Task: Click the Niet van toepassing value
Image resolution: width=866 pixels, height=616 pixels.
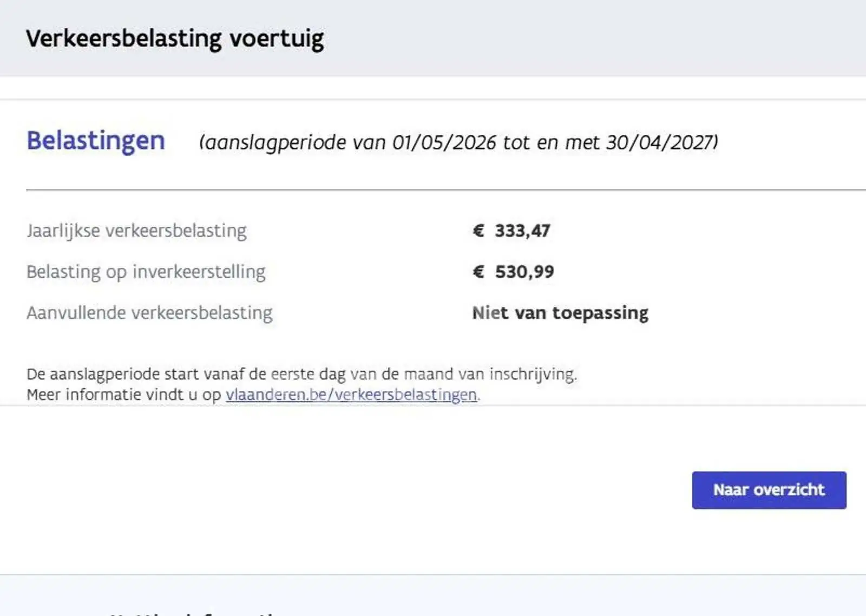Action: [x=560, y=313]
